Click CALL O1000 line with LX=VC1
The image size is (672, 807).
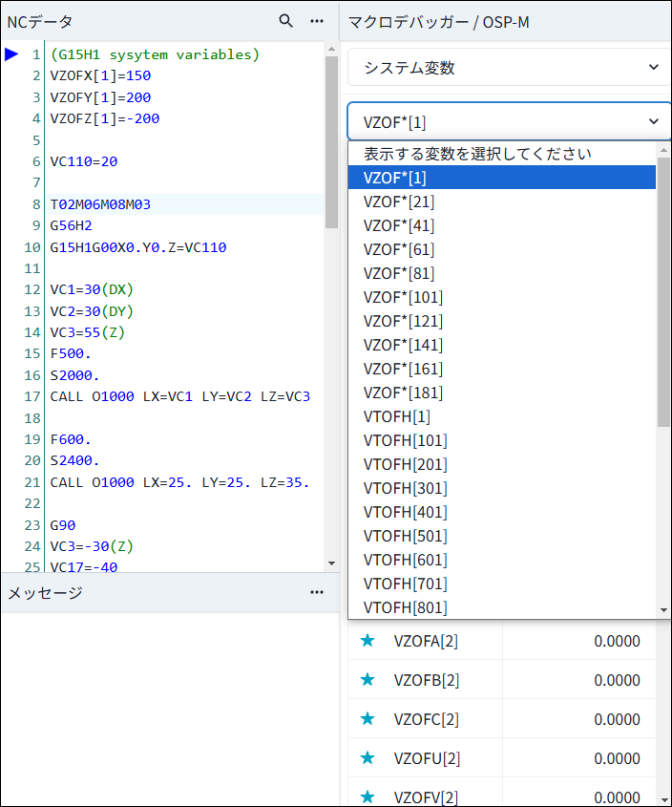pyautogui.click(x=180, y=396)
